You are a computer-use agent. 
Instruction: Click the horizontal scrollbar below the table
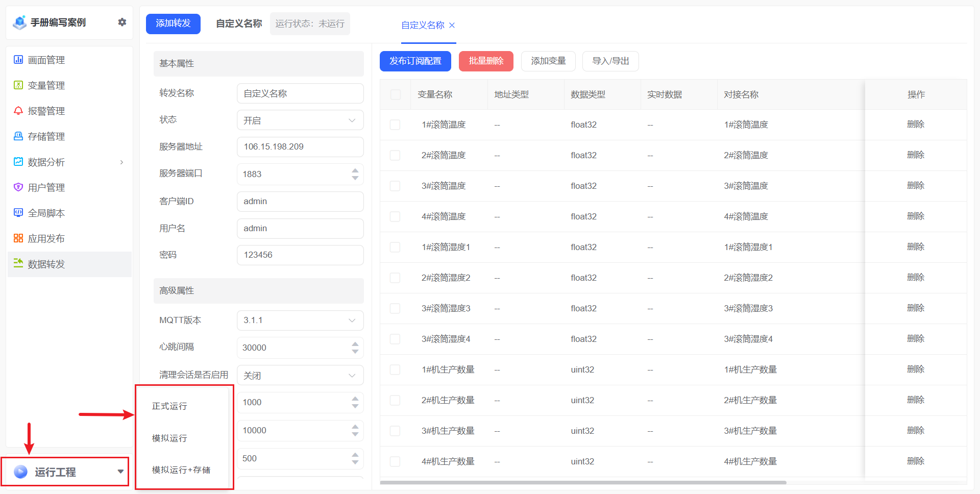click(x=582, y=482)
